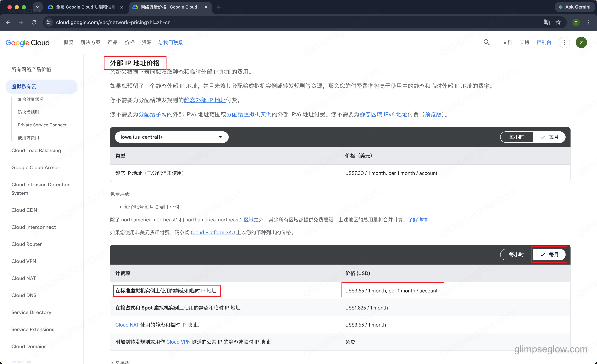Follow the 静态外部 IP 地址 link
The image size is (597, 364).
(205, 100)
